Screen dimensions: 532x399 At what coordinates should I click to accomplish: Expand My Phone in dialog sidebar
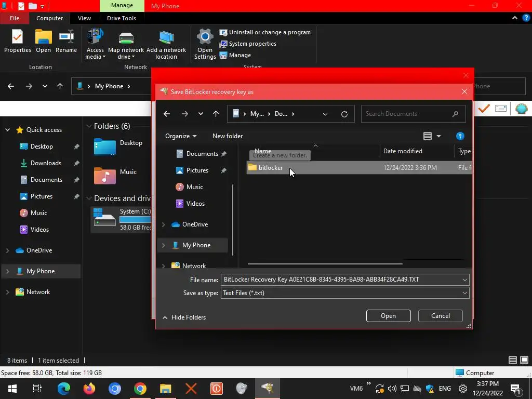tap(164, 245)
